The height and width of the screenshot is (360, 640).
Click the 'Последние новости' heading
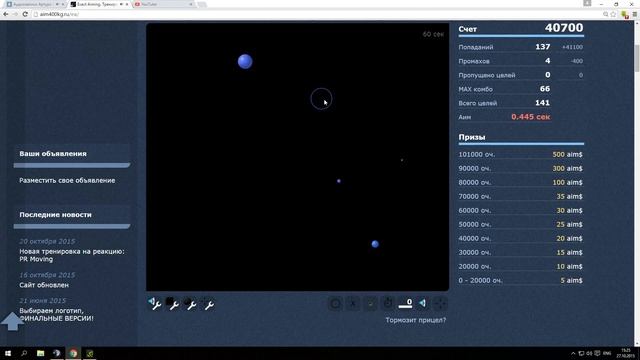pos(56,215)
